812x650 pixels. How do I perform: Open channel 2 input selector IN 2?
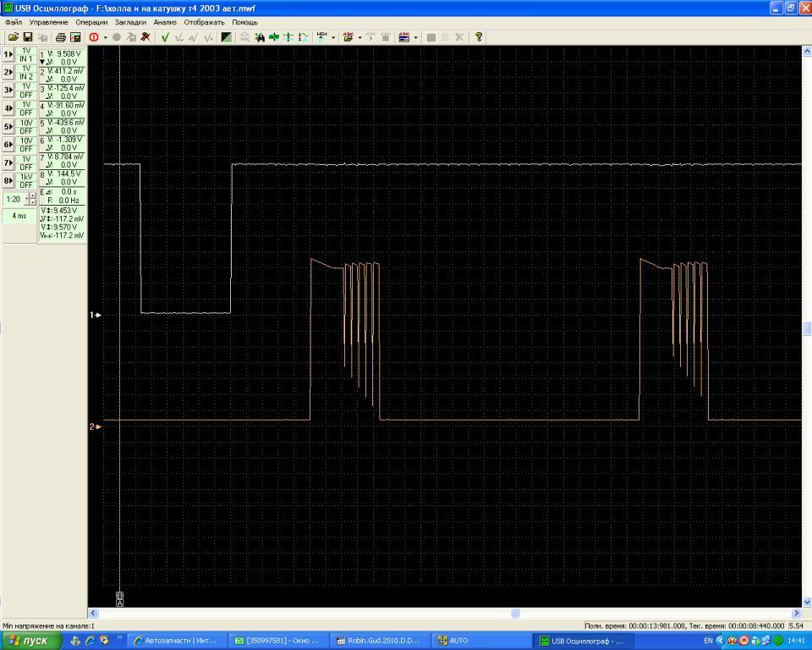click(26, 77)
